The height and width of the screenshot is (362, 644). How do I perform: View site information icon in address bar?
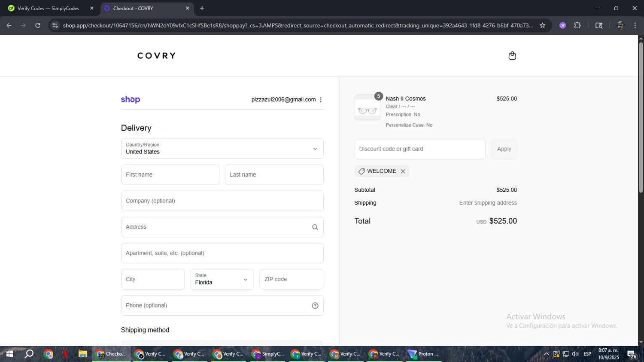coord(55,25)
